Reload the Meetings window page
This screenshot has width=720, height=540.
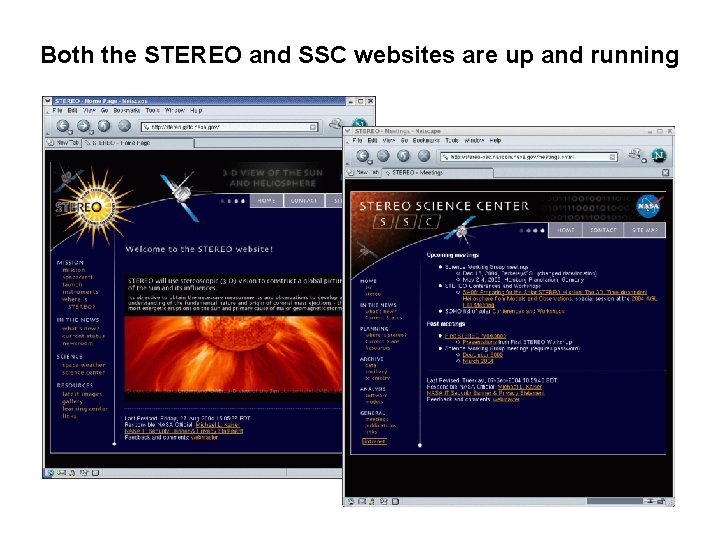click(x=403, y=156)
